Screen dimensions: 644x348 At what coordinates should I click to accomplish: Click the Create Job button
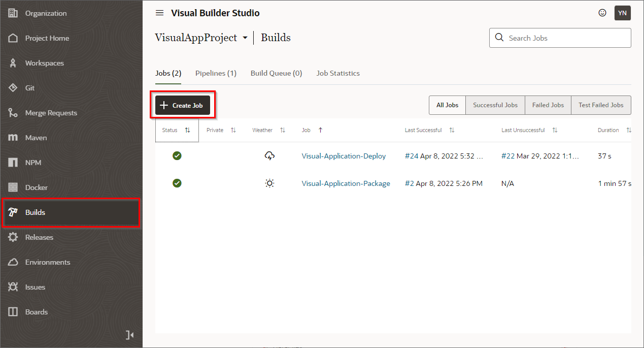coord(182,105)
